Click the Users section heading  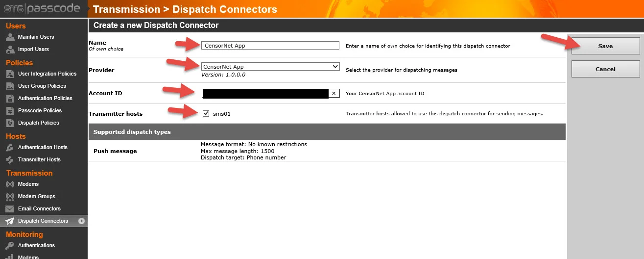[x=16, y=26]
